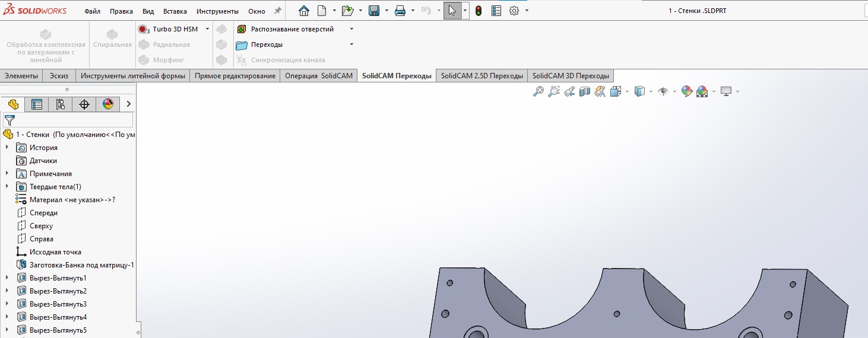Image resolution: width=868 pixels, height=338 pixels.
Task: Select Заготовка-Банка под матрицу-1 item
Action: [x=81, y=265]
